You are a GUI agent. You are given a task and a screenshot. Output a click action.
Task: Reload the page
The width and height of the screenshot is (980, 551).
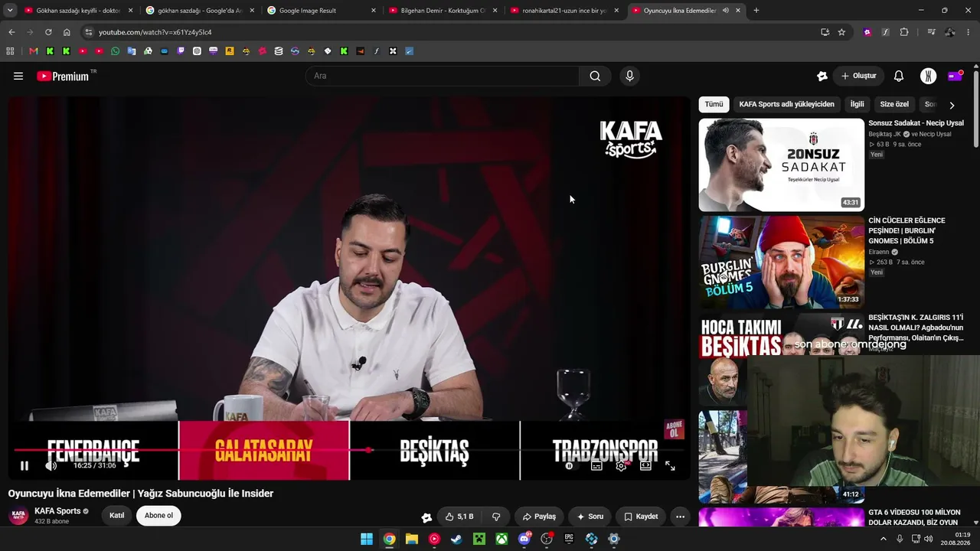click(x=48, y=32)
